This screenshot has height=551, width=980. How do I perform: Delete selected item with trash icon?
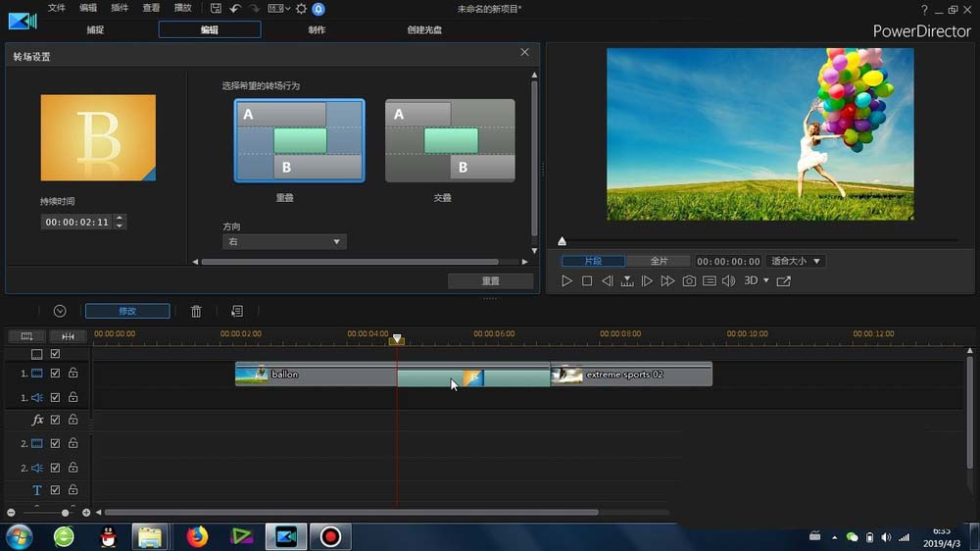tap(196, 311)
